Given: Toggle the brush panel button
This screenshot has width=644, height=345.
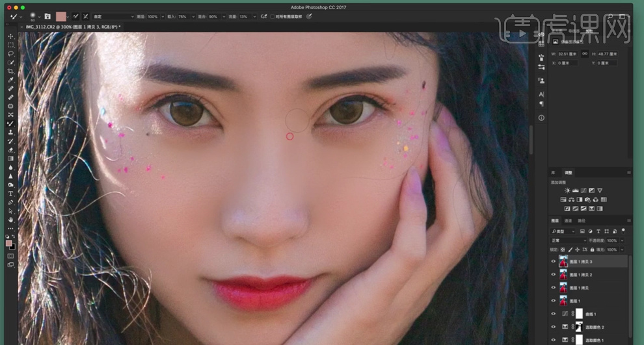Looking at the screenshot, I should coord(47,16).
